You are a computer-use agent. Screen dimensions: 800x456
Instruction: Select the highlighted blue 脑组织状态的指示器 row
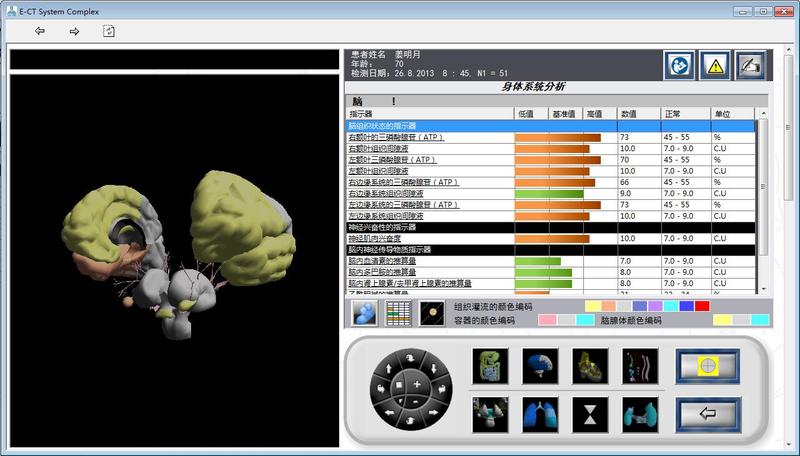tap(550, 126)
